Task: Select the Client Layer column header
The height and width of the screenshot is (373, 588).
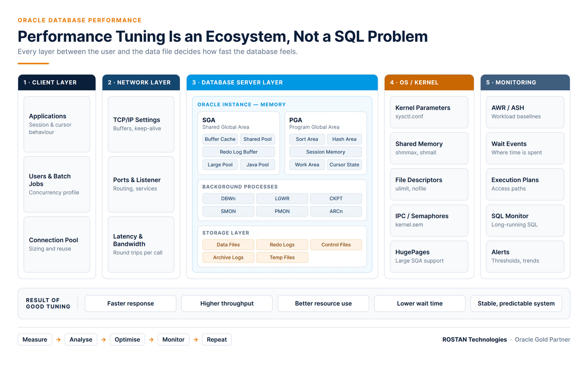Action: [57, 82]
